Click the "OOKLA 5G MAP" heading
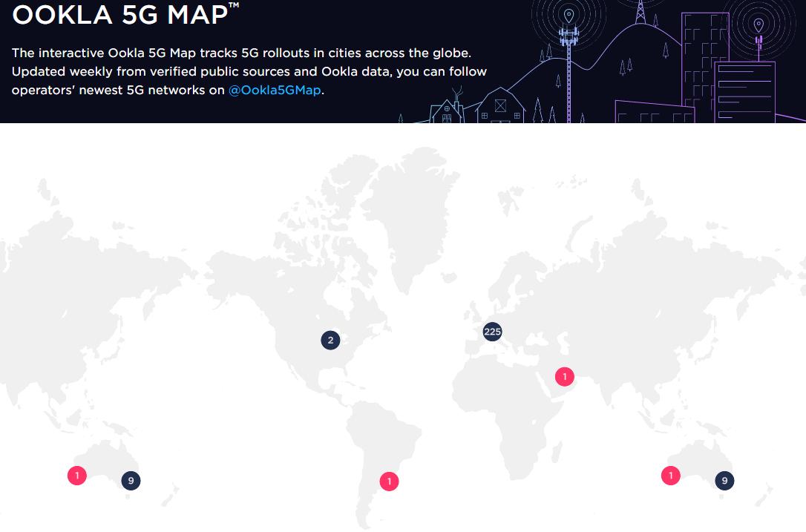806x532 pixels. 125,14
